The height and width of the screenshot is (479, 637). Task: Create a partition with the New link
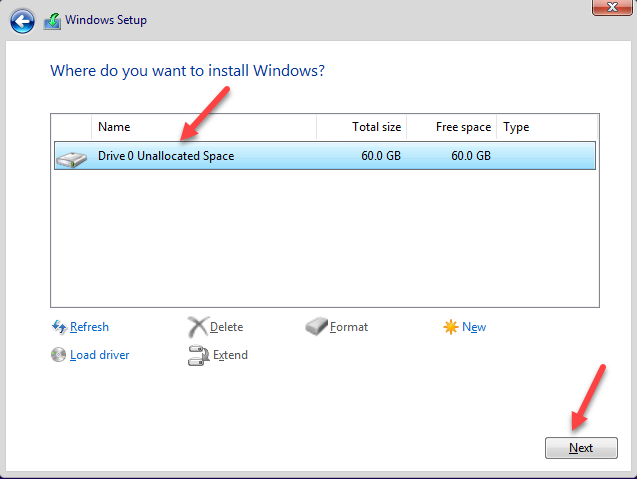click(x=474, y=327)
